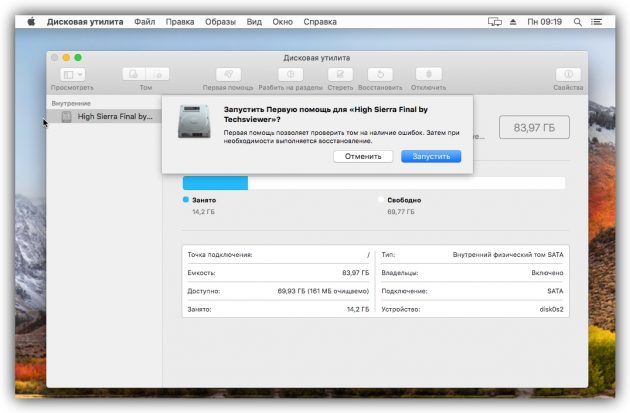Click the 83,97 ГБ capacity box
Viewport: 630px width, 413px height.
(x=533, y=128)
